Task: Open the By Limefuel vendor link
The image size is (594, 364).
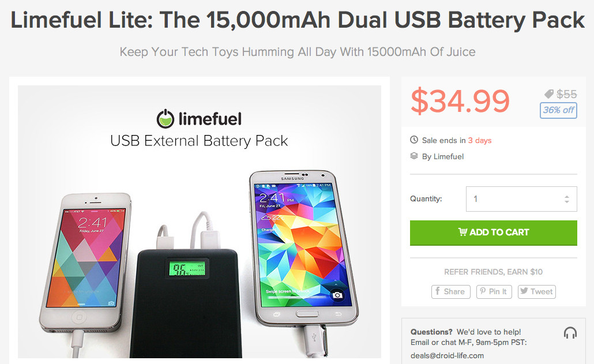Action: pyautogui.click(x=442, y=156)
